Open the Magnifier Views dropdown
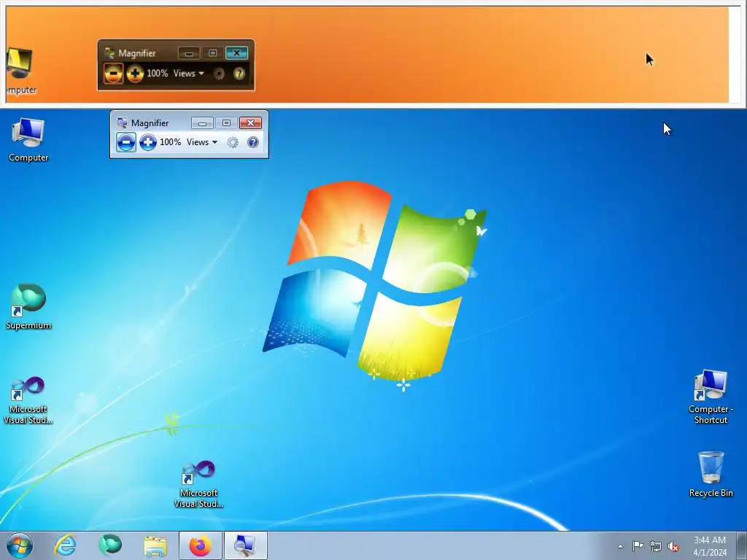 202,142
